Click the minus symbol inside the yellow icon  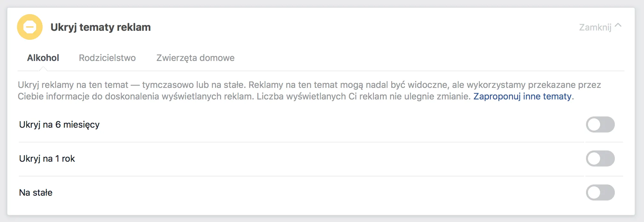coord(30,27)
